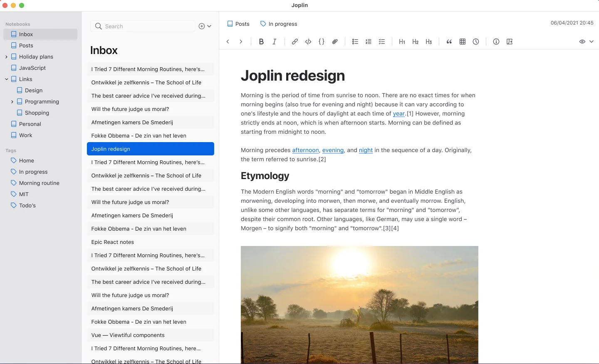
Task: Select the Joplin redesign note in list
Action: click(x=151, y=149)
